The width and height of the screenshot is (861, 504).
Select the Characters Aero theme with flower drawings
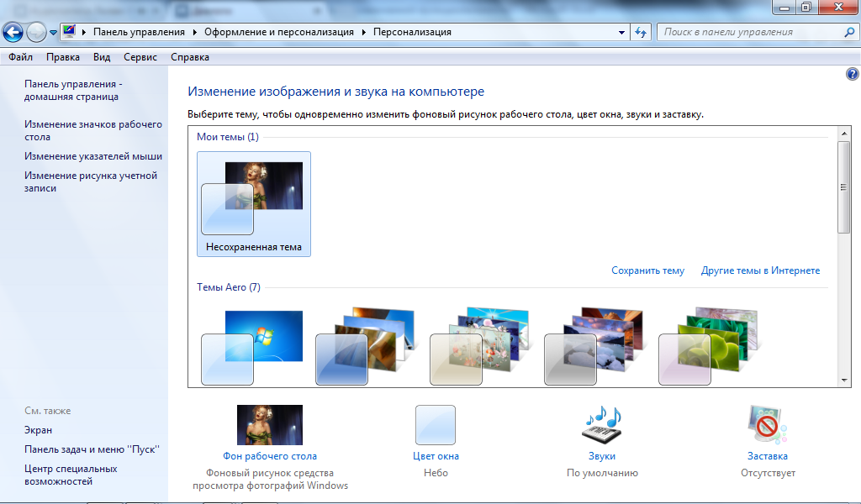click(x=480, y=347)
